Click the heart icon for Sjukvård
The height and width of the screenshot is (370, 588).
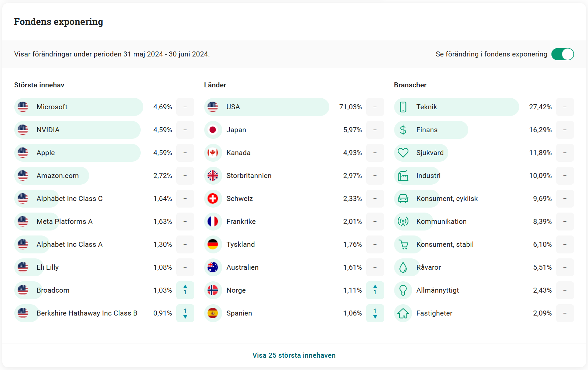click(x=403, y=153)
